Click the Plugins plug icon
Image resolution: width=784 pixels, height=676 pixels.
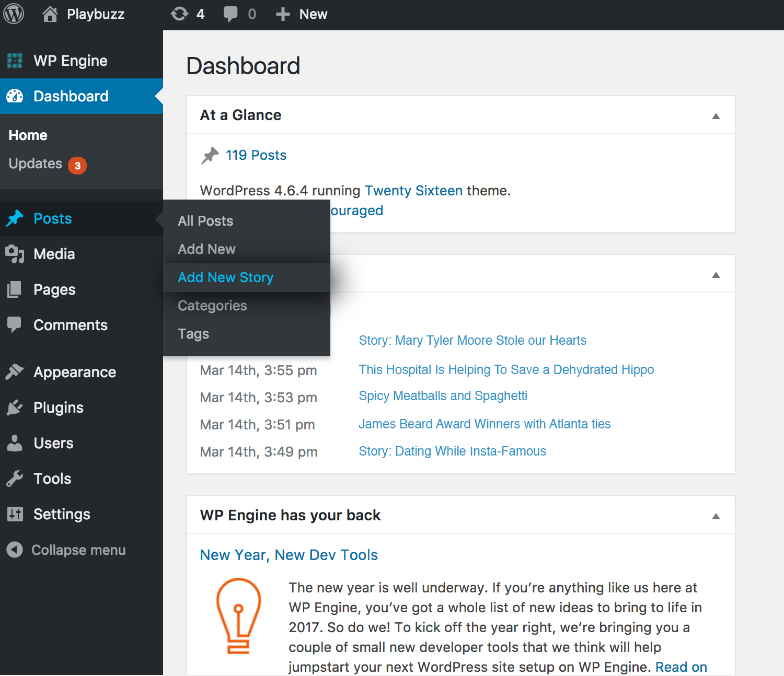[15, 407]
